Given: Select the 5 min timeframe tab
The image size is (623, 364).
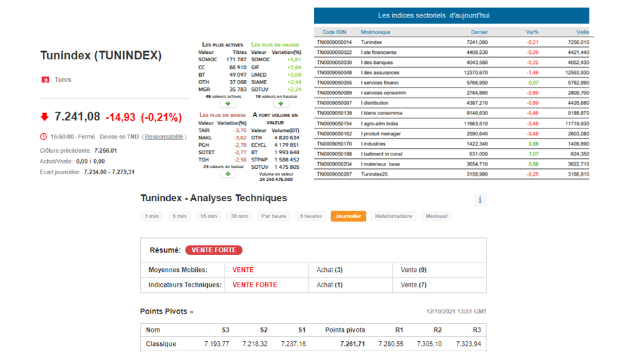Looking at the screenshot, I should pyautogui.click(x=179, y=216).
